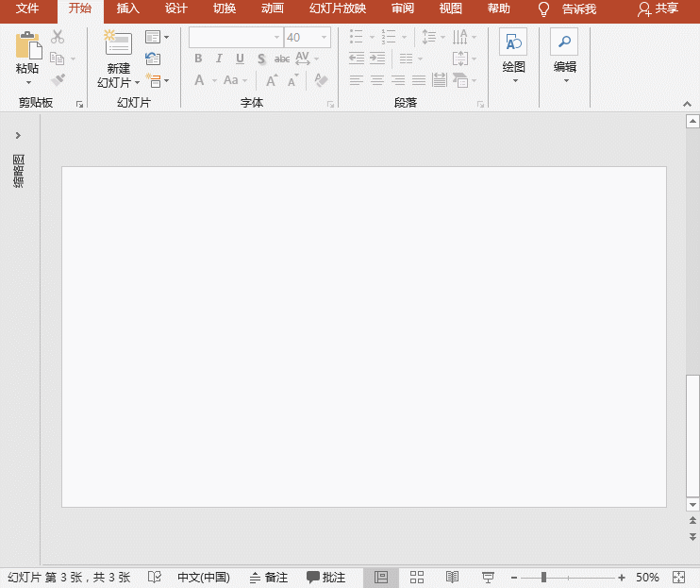Image resolution: width=700 pixels, height=588 pixels.
Task: Expand the thumbnails pane chevron
Action: (18, 135)
